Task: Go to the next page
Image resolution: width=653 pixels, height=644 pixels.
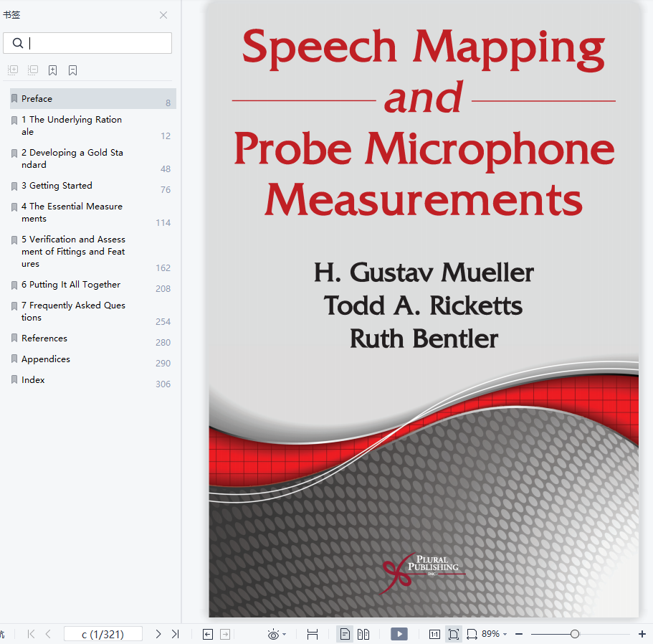Action: click(158, 634)
